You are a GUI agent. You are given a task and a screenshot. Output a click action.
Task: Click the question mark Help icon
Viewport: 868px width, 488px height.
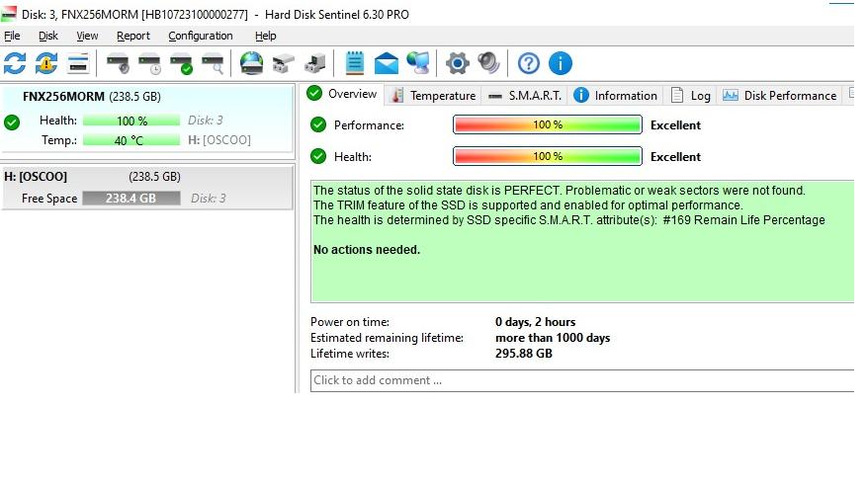click(529, 64)
